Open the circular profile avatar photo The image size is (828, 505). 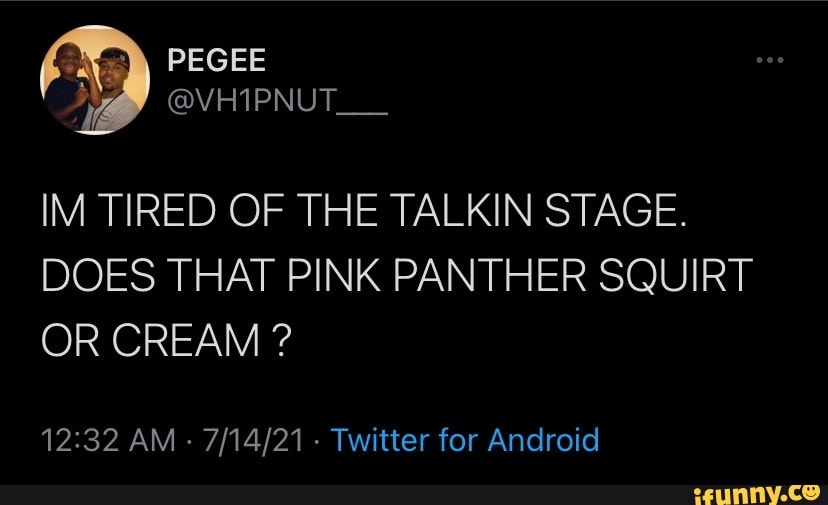[91, 80]
